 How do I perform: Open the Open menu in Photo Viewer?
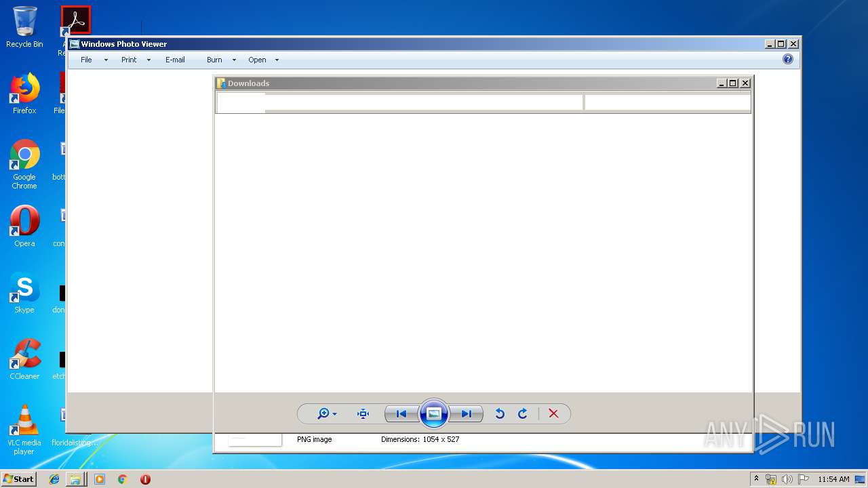257,60
